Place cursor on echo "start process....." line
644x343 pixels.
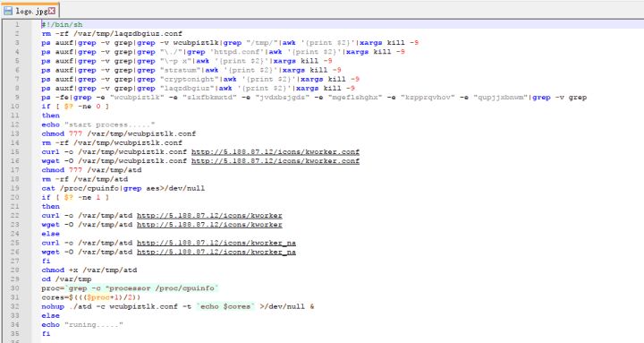point(98,124)
